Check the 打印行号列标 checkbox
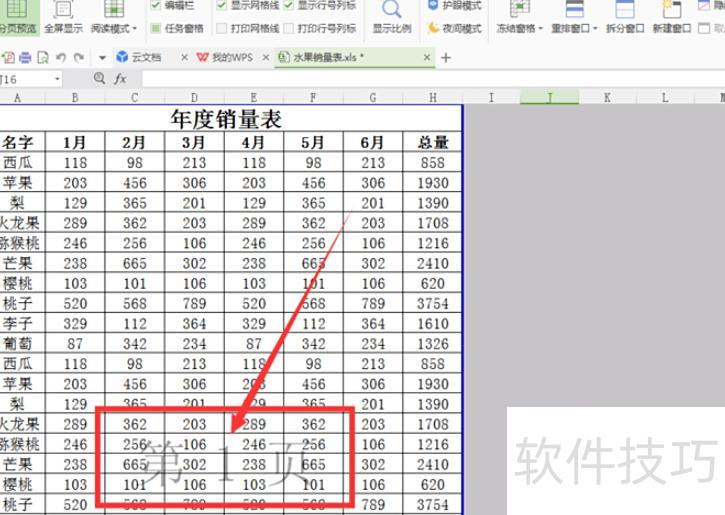Image resolution: width=725 pixels, height=515 pixels. (289, 29)
